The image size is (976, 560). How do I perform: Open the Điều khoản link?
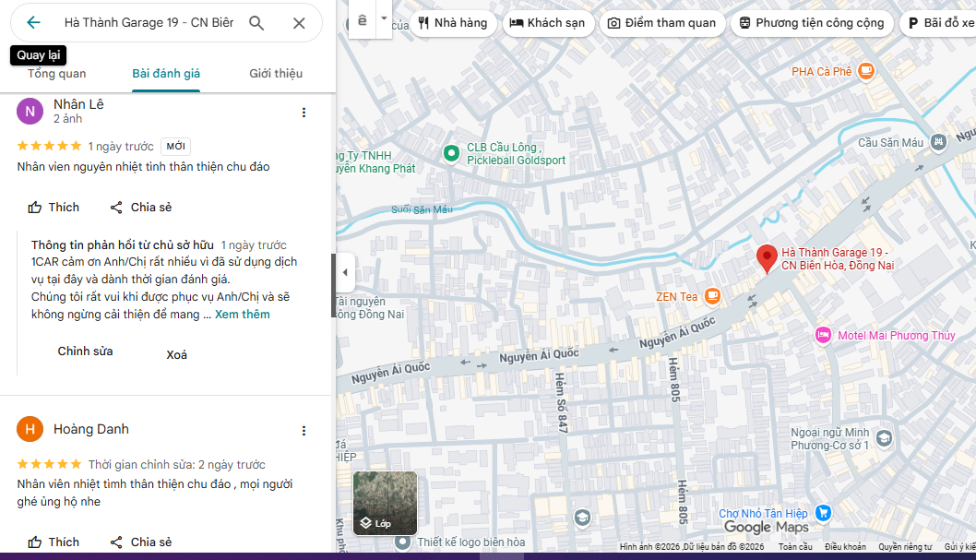click(x=845, y=547)
